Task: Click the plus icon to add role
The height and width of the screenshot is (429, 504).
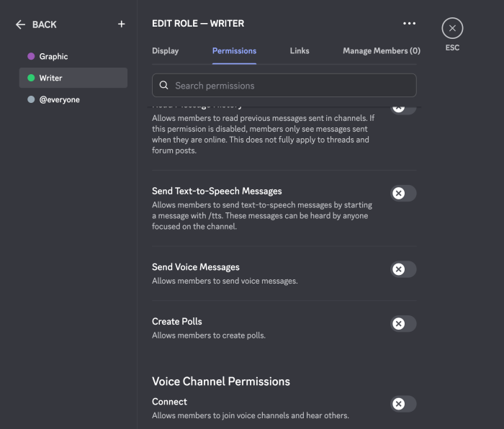Action: pyautogui.click(x=121, y=24)
